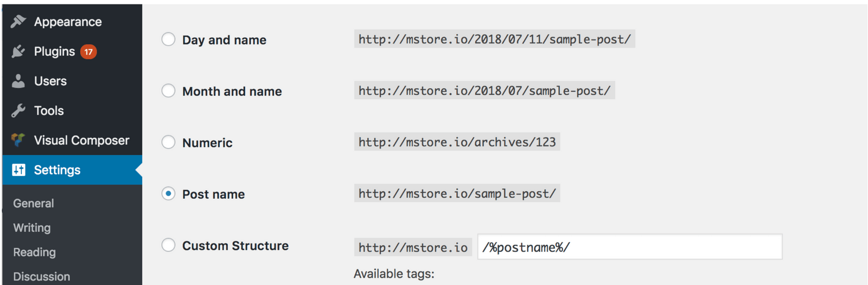This screenshot has width=868, height=285.
Task: Click the Visual Composer menu label
Action: (81, 140)
